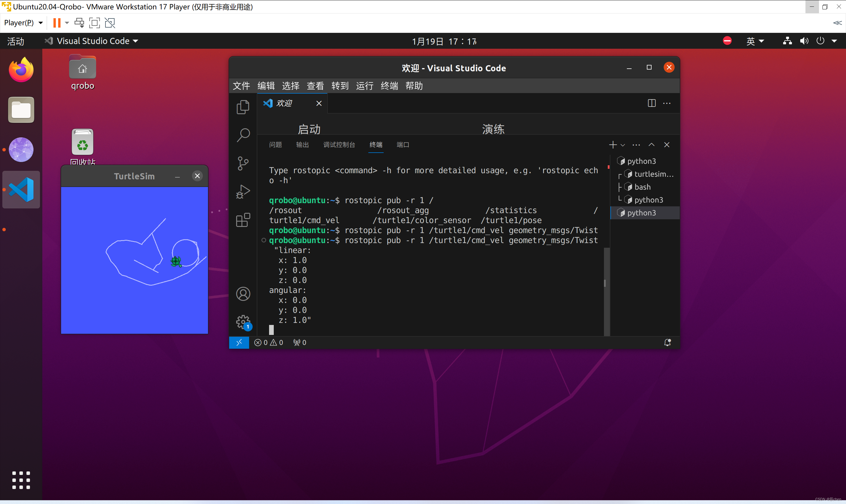Open Files manager from the dock
Screen dimensions: 846x504
pos(21,110)
